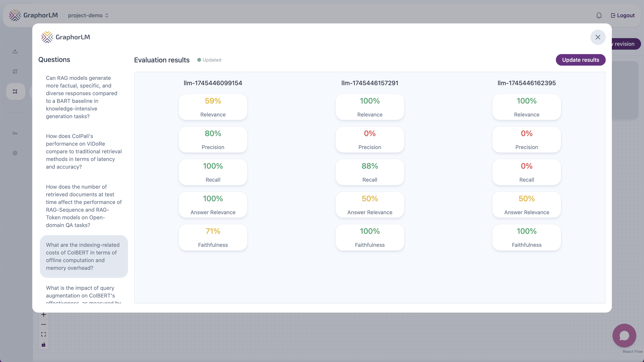
Task: Open the notifications bell
Action: click(599, 16)
